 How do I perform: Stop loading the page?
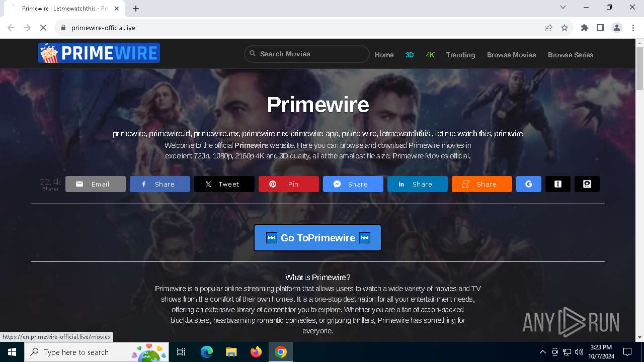click(x=43, y=28)
